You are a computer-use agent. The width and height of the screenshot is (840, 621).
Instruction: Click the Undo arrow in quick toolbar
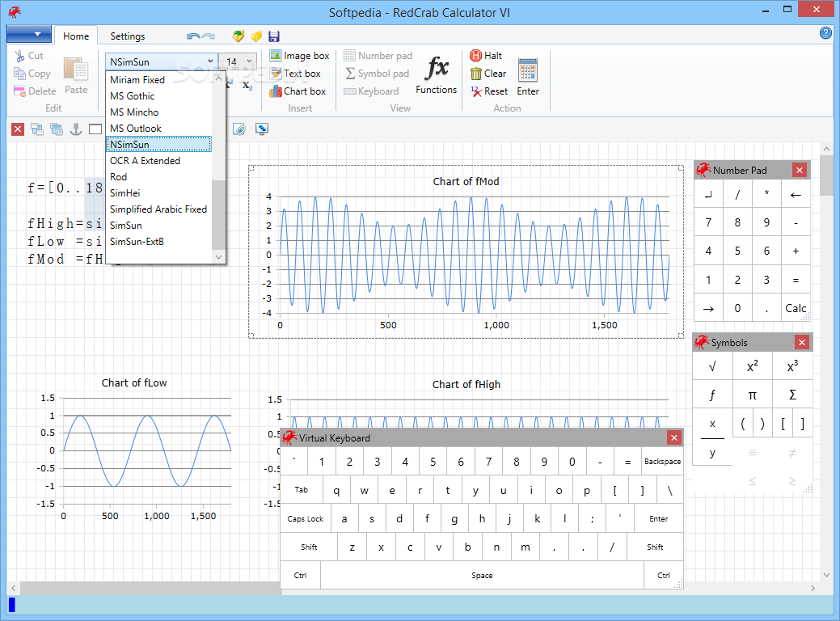193,36
